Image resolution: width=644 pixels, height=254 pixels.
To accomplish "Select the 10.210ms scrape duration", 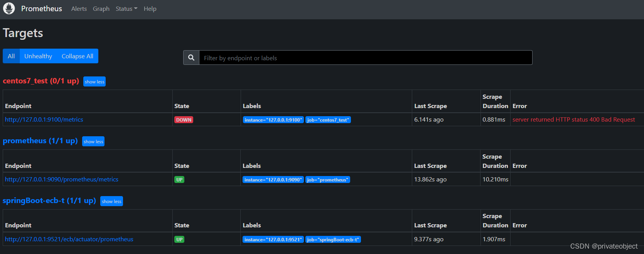I will (x=496, y=179).
